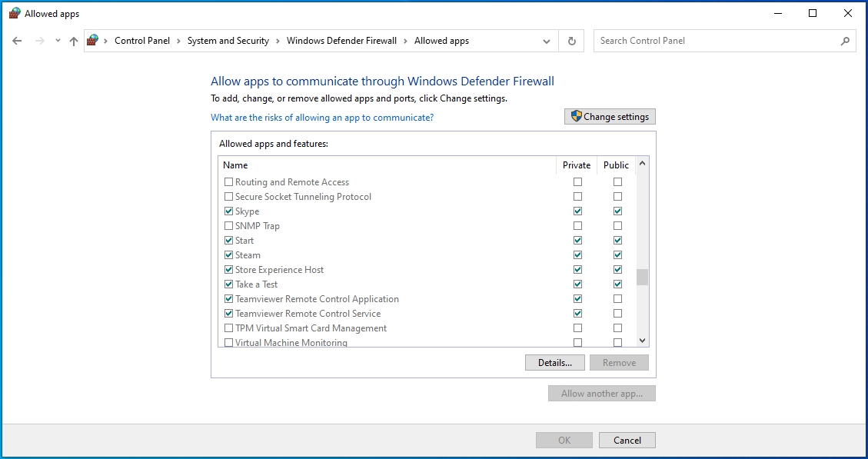Click Allow another app button

pyautogui.click(x=602, y=394)
